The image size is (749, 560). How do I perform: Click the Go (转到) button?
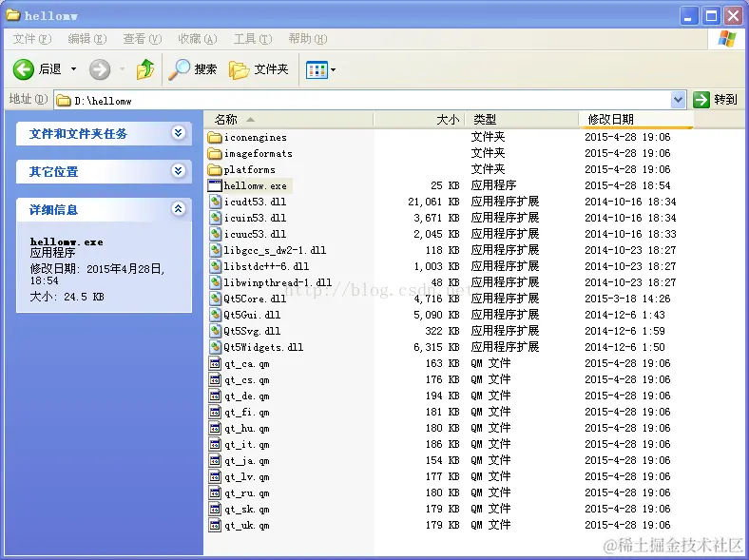coord(715,100)
